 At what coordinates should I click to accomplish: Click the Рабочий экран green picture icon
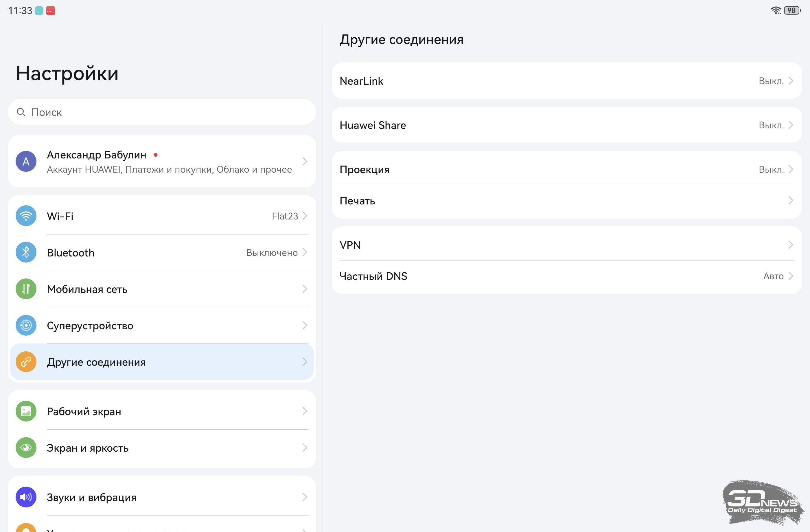[x=26, y=411]
